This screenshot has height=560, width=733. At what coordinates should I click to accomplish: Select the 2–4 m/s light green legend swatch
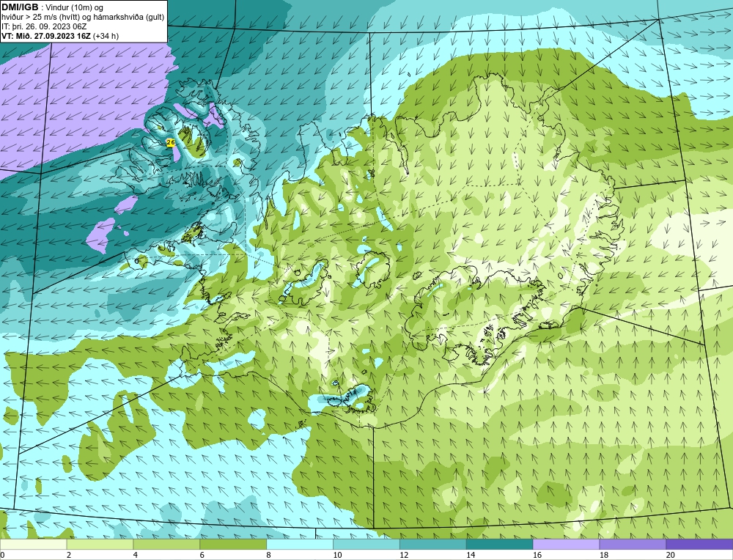pos(100,545)
